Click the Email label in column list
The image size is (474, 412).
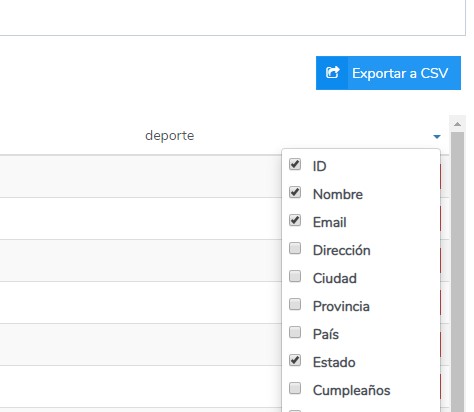(x=330, y=222)
